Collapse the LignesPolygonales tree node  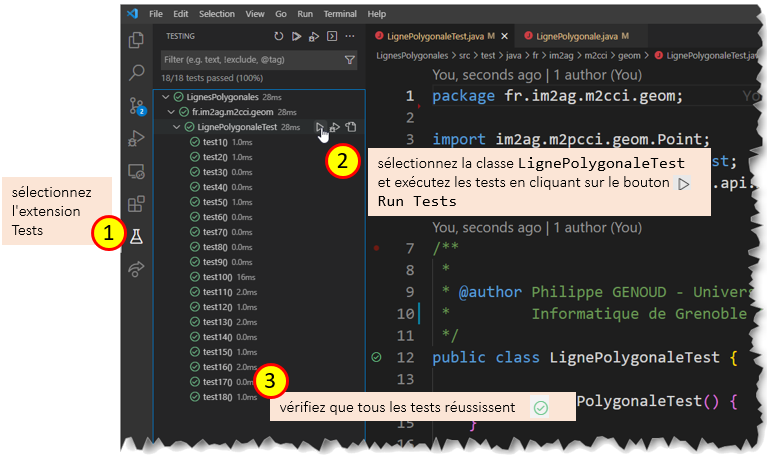pyautogui.click(x=164, y=97)
